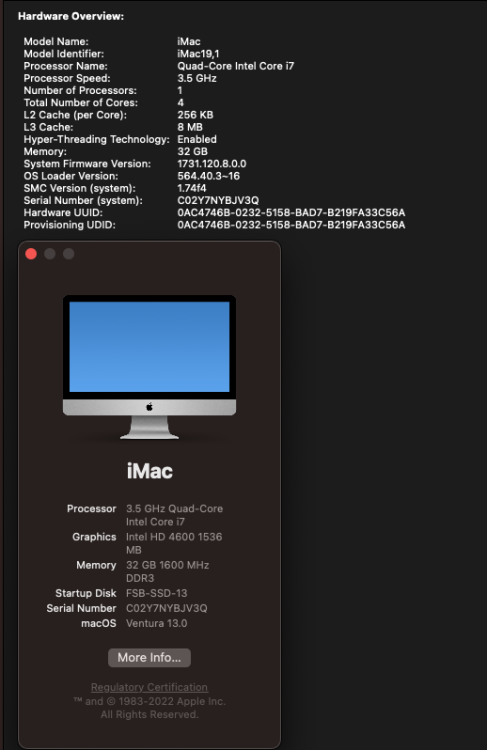Click the large iMac title text
Viewport: 487px width, 750px height.
point(150,471)
